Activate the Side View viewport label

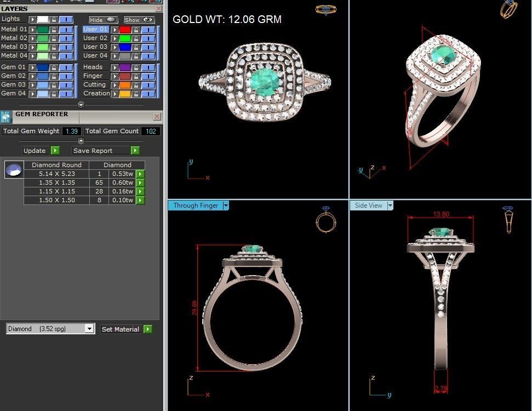(x=369, y=206)
